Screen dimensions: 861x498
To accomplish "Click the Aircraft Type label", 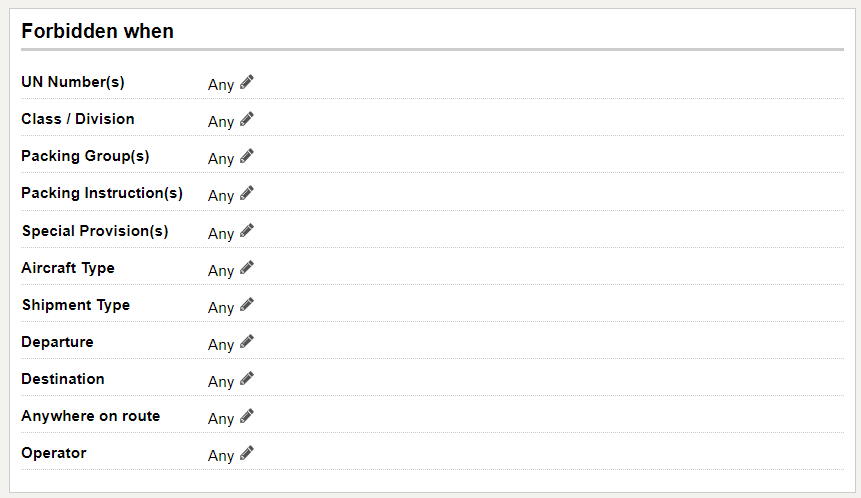I will (x=68, y=268).
